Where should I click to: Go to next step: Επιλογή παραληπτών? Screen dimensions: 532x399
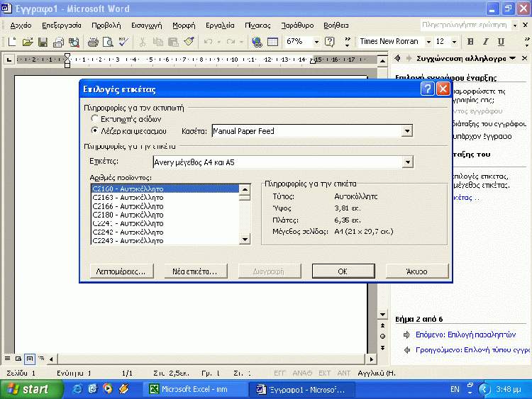point(465,335)
